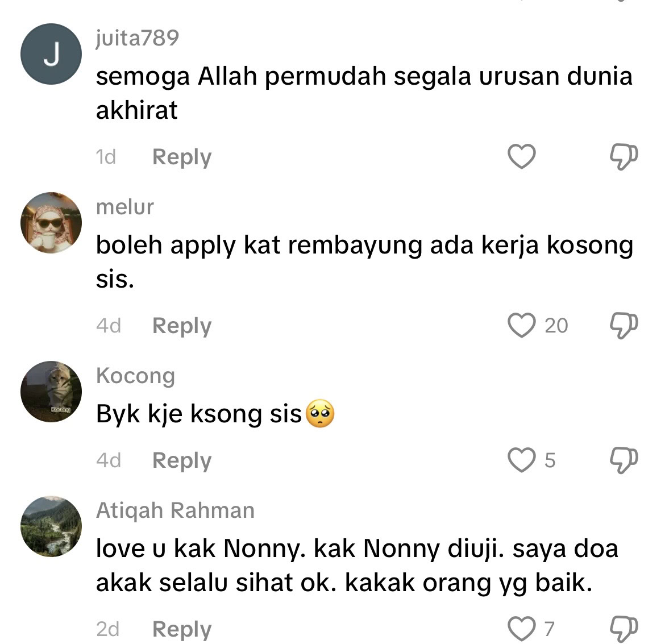
Task: Reply to juita789's comment
Action: coord(181,157)
